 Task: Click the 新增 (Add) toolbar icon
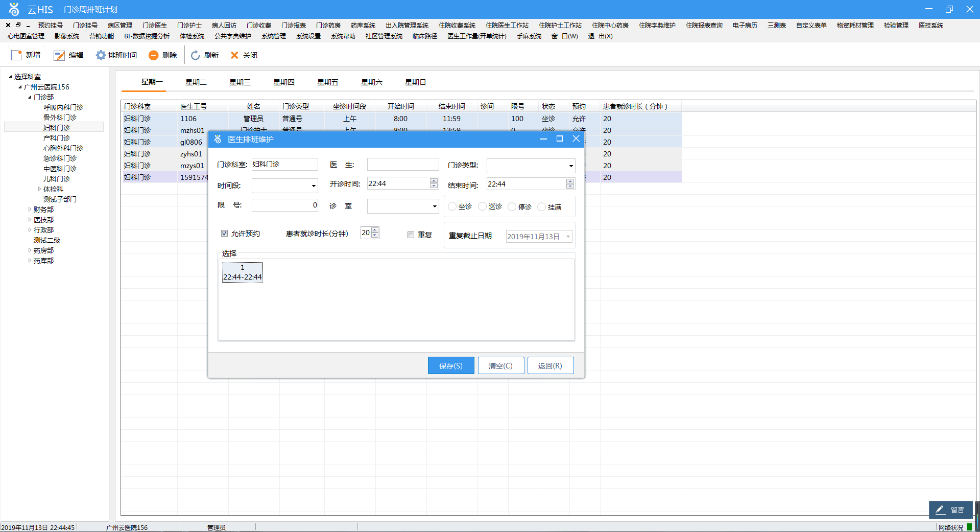[16, 55]
